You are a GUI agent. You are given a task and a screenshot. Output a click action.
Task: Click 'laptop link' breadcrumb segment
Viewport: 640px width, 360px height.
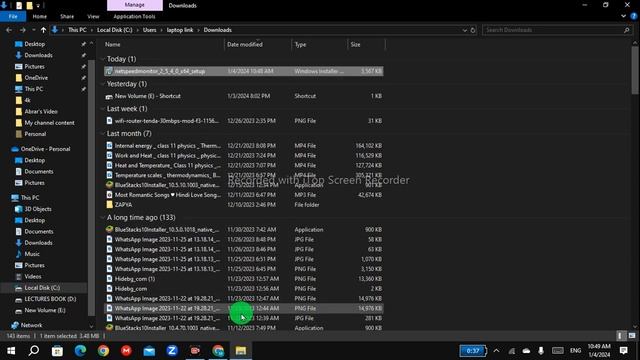(180, 30)
